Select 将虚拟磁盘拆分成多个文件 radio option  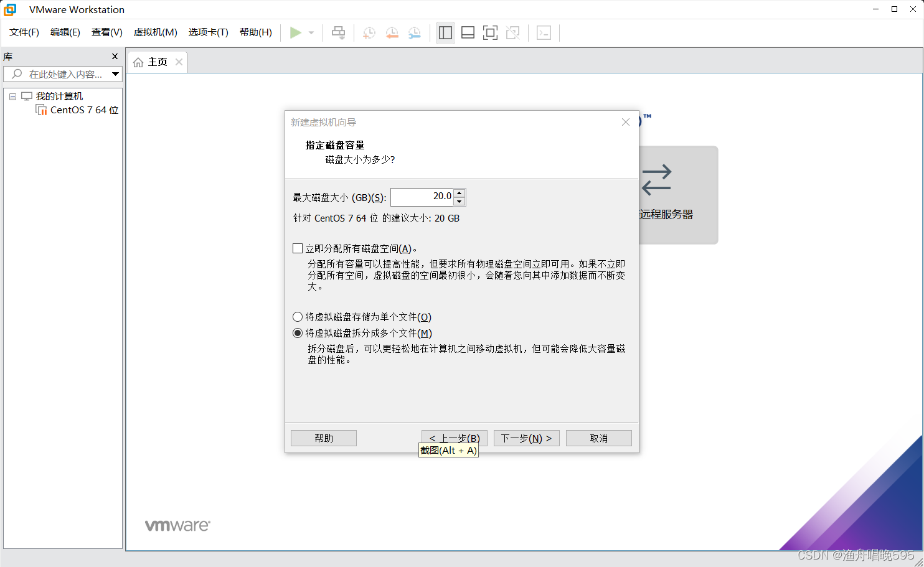point(298,333)
